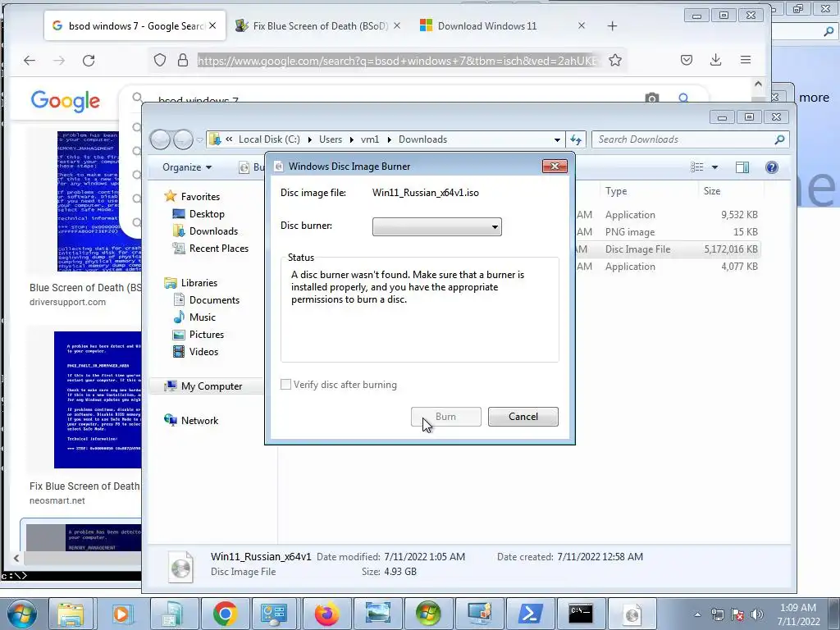Click Users breadcrumb in address bar
Image resolution: width=840 pixels, height=630 pixels.
pyautogui.click(x=331, y=139)
